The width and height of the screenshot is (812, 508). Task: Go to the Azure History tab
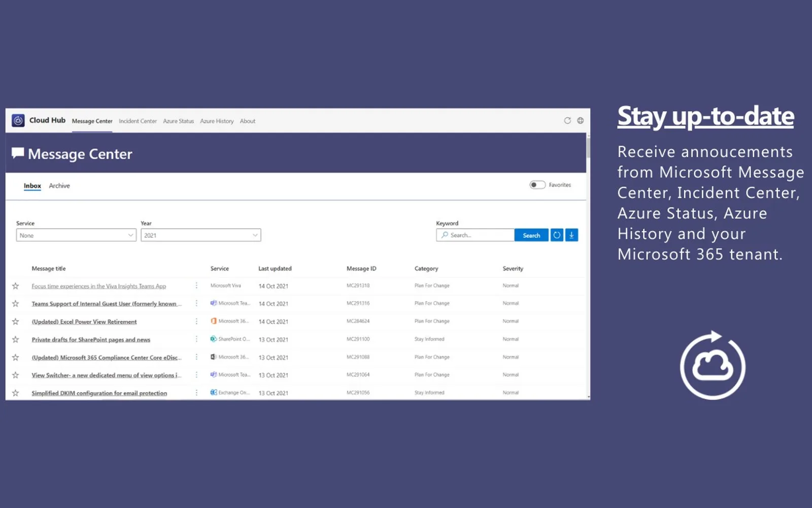(x=217, y=121)
